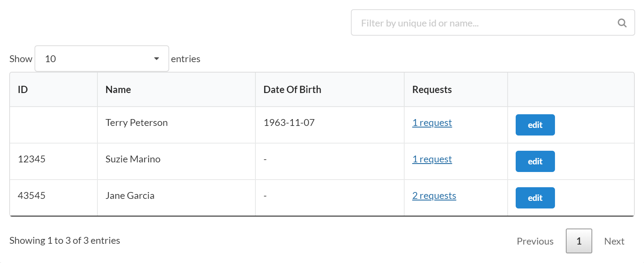This screenshot has height=263, width=644.
Task: Go to the Next page
Action: point(614,241)
